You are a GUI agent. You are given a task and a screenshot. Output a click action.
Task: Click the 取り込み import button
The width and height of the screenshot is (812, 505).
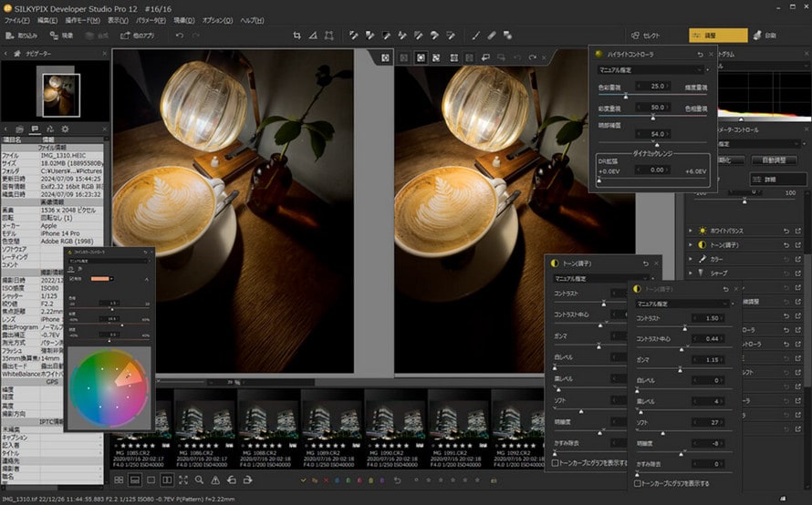click(x=22, y=36)
